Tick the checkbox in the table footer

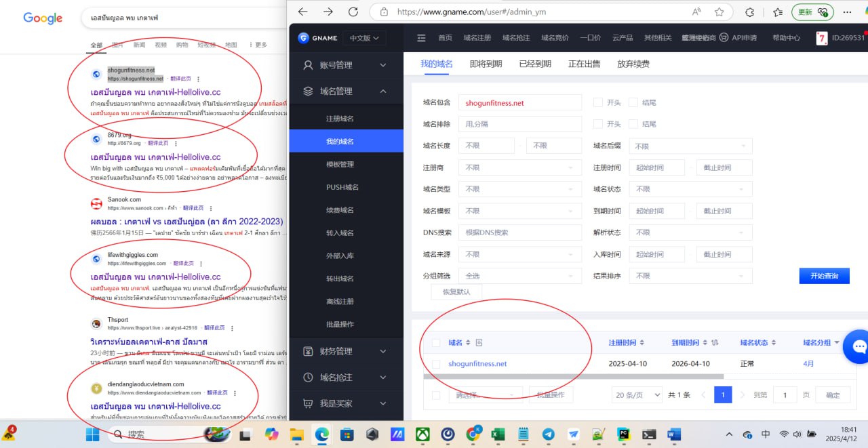pos(436,395)
